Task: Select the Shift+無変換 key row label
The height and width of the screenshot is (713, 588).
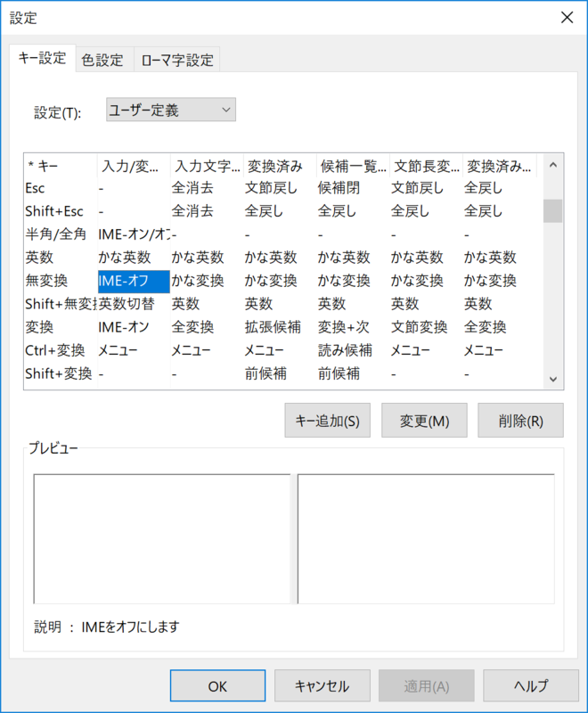Action: pyautogui.click(x=61, y=304)
